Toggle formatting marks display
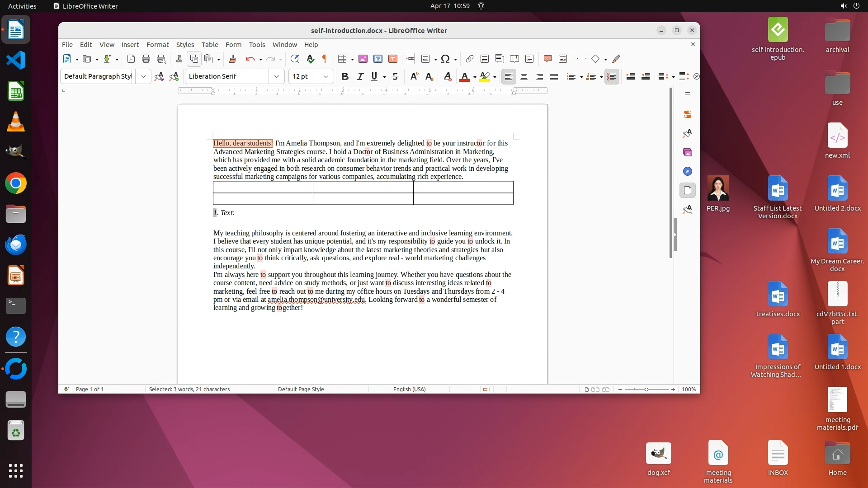Viewport: 868px width, 488px height. coord(324,59)
